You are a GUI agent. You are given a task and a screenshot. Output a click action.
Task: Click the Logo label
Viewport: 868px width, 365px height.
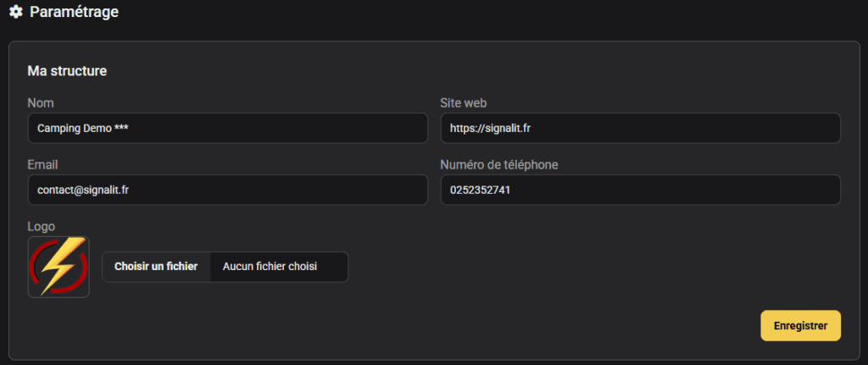click(41, 227)
